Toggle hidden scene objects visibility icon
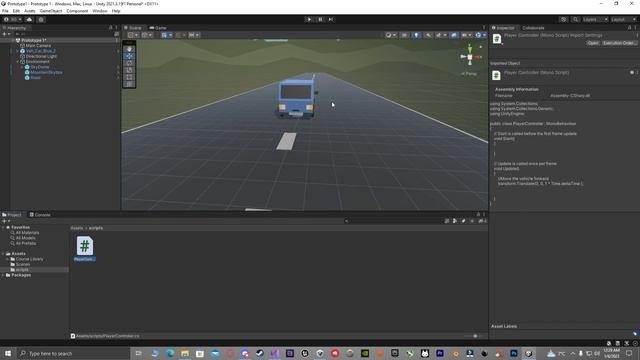The image size is (640, 360). click(x=453, y=35)
